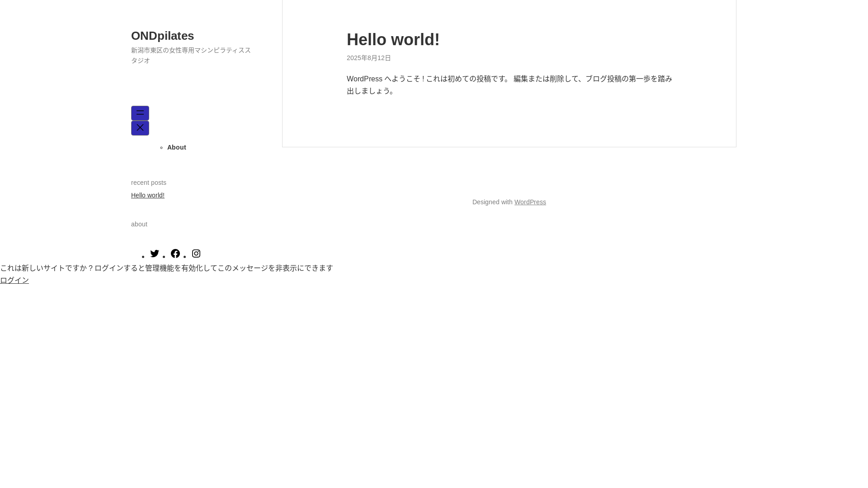Click the これは新しいサイトですか notice text

pyautogui.click(x=166, y=268)
